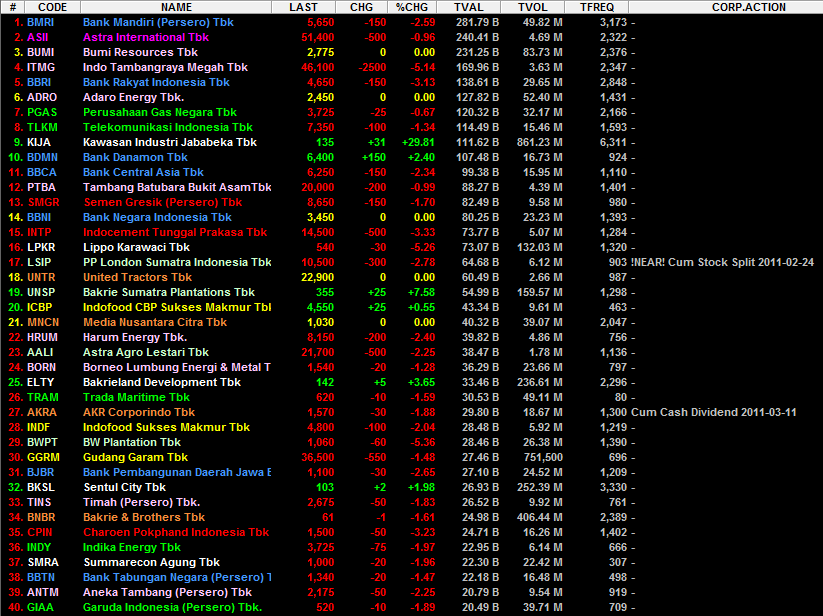Image resolution: width=823 pixels, height=616 pixels.
Task: Click Adaro Energy Tbk. name
Action: click(x=133, y=98)
